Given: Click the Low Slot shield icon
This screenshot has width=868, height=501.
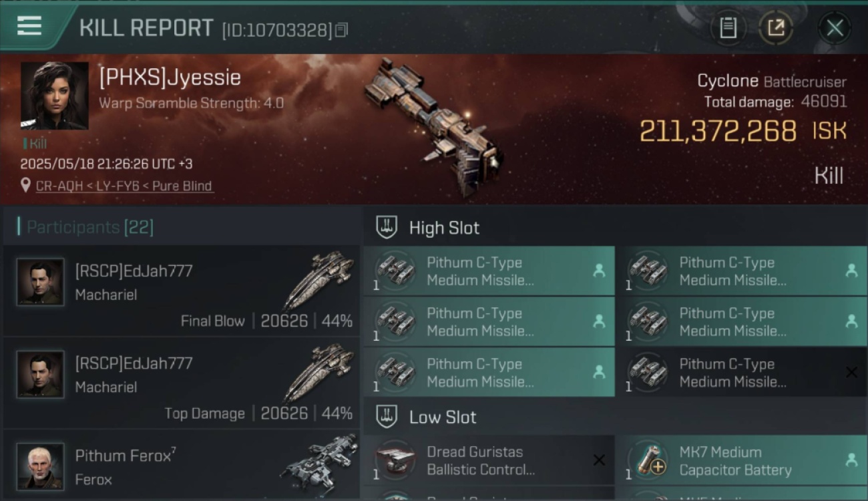Looking at the screenshot, I should [x=387, y=417].
